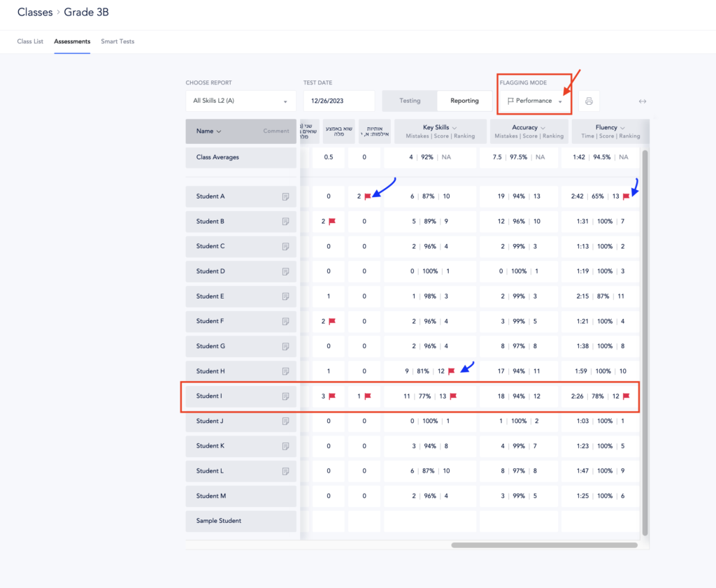Viewport: 716px width, 588px height.
Task: Click the Classes breadcrumb link
Action: point(35,13)
